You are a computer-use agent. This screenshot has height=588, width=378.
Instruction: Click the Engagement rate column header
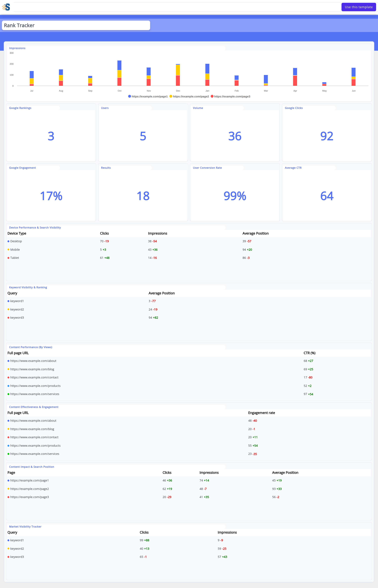[x=261, y=413]
